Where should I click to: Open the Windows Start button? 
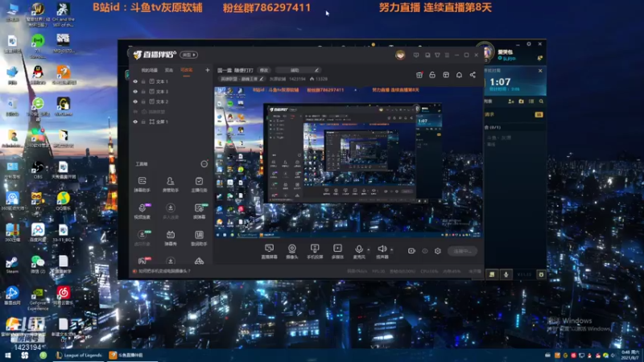tap(8, 356)
